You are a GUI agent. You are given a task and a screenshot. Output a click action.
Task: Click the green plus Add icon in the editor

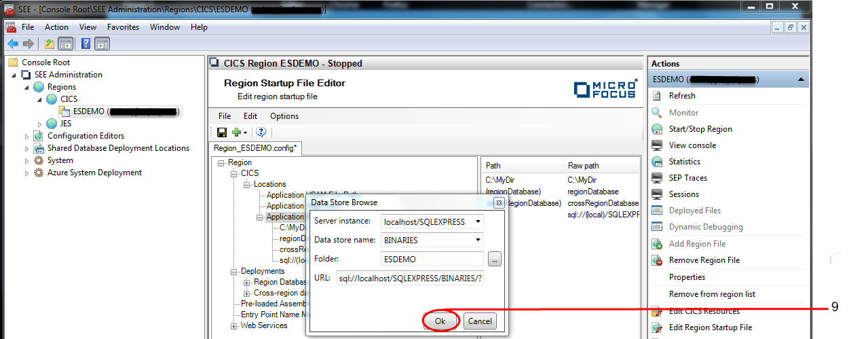tap(236, 132)
